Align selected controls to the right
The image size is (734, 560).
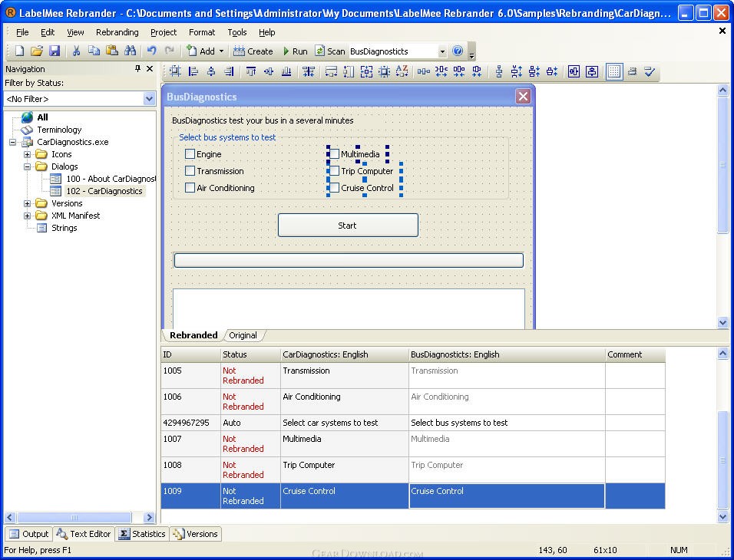coord(229,71)
